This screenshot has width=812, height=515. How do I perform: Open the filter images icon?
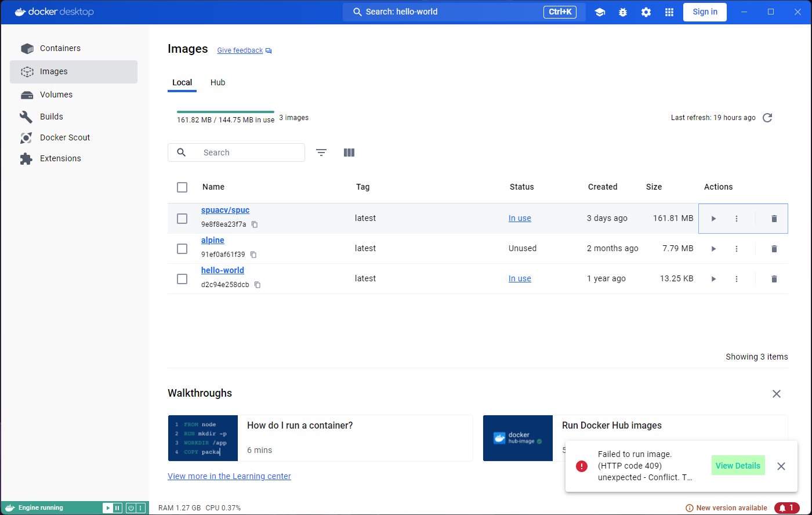321,153
